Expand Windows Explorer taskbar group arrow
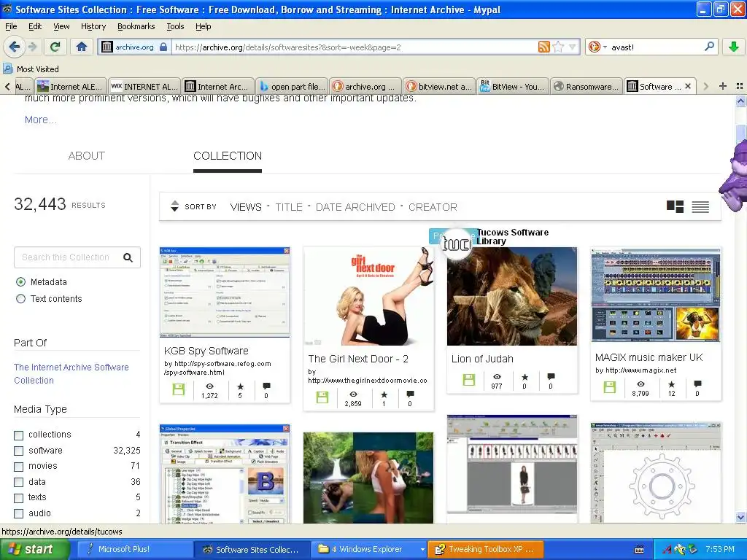 click(422, 550)
